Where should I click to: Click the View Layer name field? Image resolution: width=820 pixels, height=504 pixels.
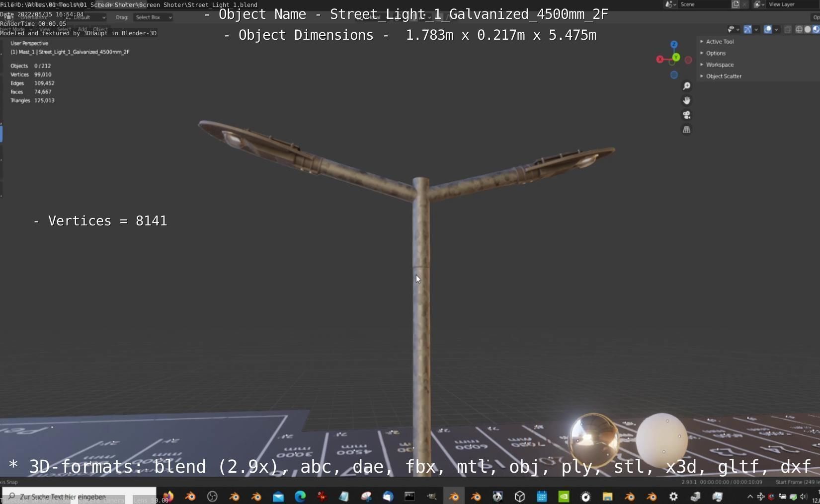coord(793,4)
